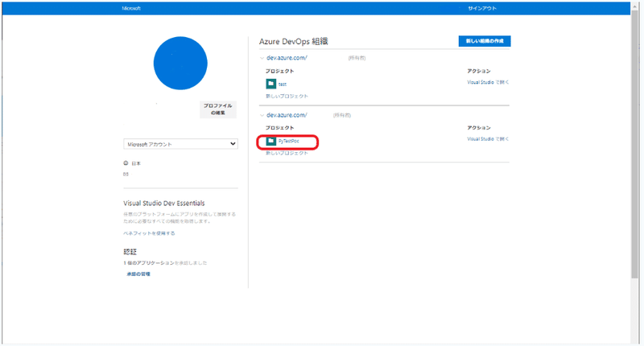Click 新しいプロジェクト under the test project
644x346 pixels.
287,96
